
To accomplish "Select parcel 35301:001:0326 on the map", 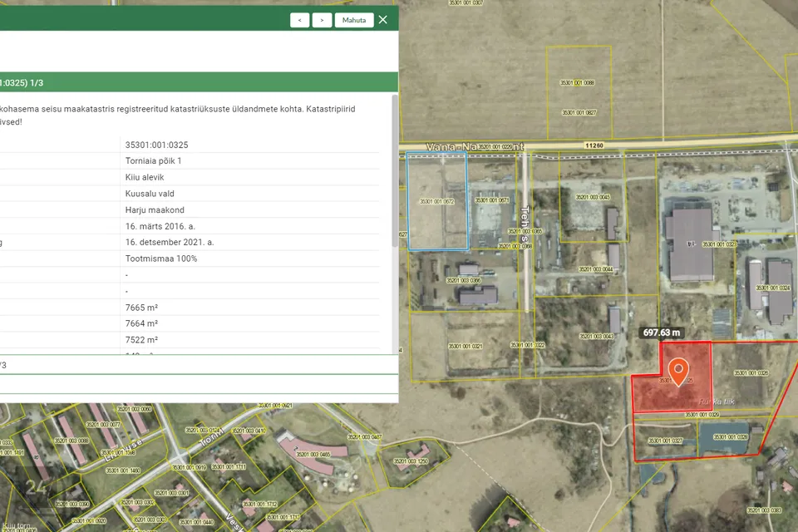I will (x=751, y=374).
